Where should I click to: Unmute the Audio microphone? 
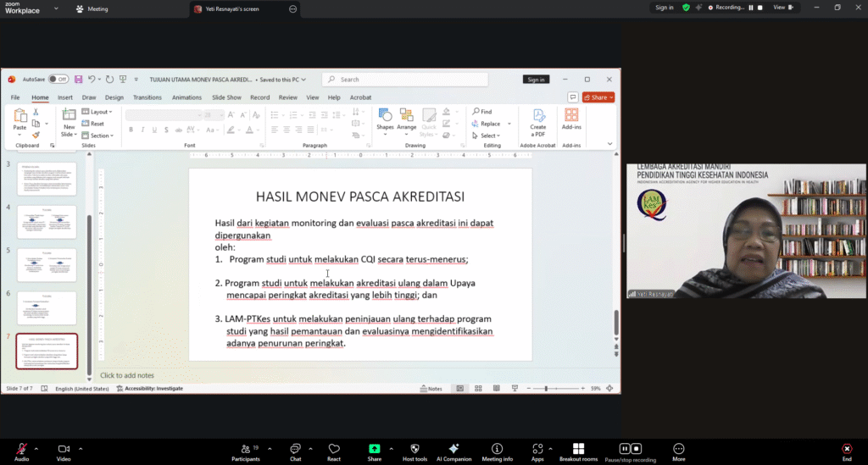(21, 449)
